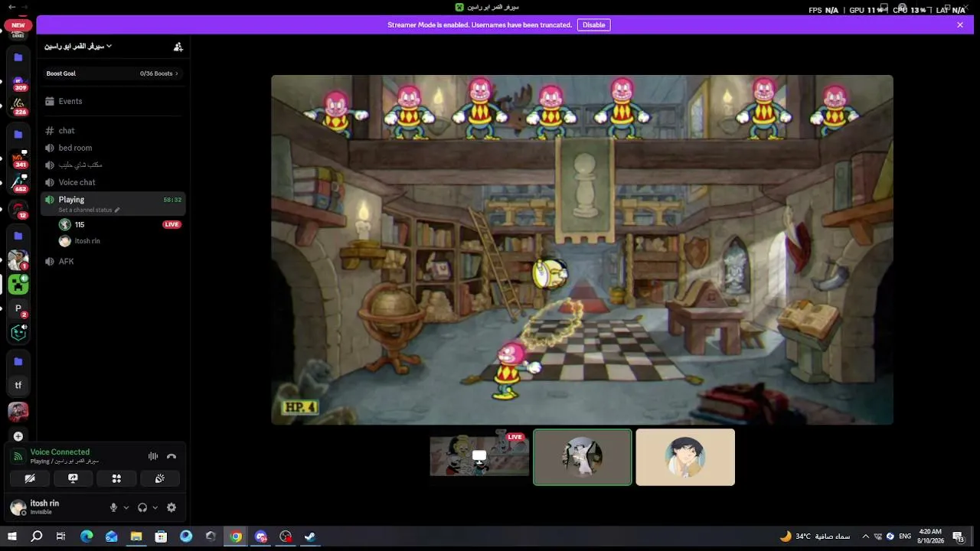Open the P server icon

(18, 308)
